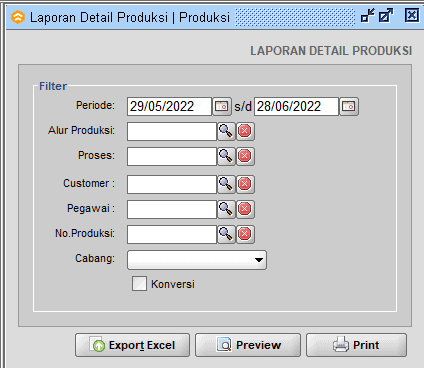The image size is (424, 368).
Task: Focus the Periode start date field 29/05/2022
Action: point(169,107)
